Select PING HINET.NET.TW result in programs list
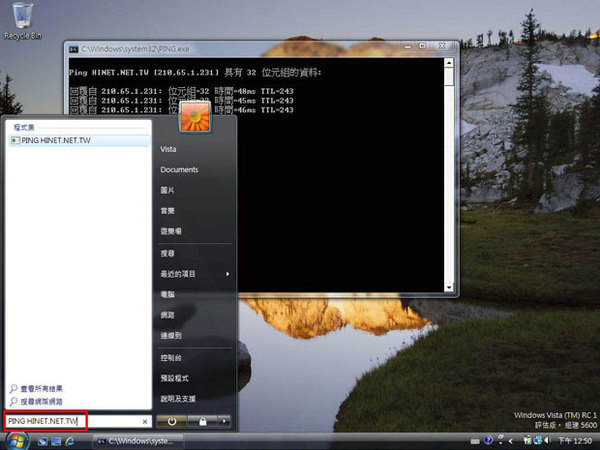This screenshot has width=600, height=450. (x=79, y=140)
